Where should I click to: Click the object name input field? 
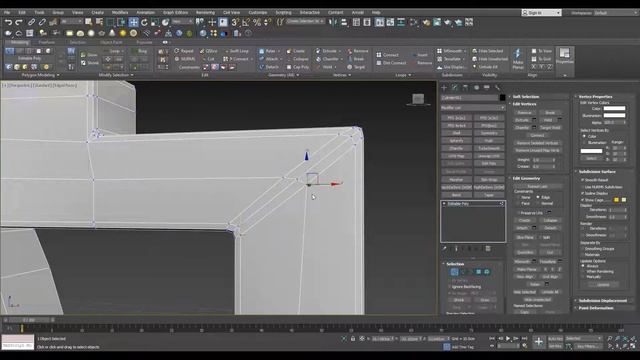click(x=470, y=98)
